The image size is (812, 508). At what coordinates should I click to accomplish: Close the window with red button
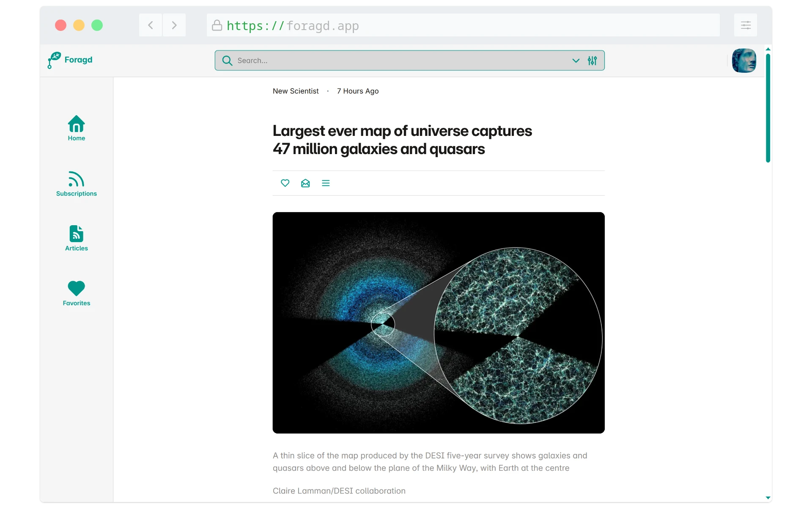pyautogui.click(x=60, y=25)
